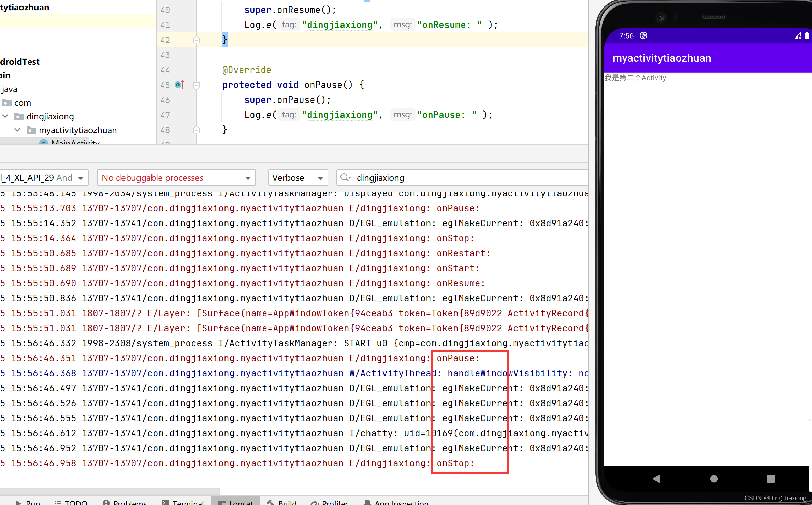
Task: Collapse code fold marker on line 45
Action: [x=197, y=85]
